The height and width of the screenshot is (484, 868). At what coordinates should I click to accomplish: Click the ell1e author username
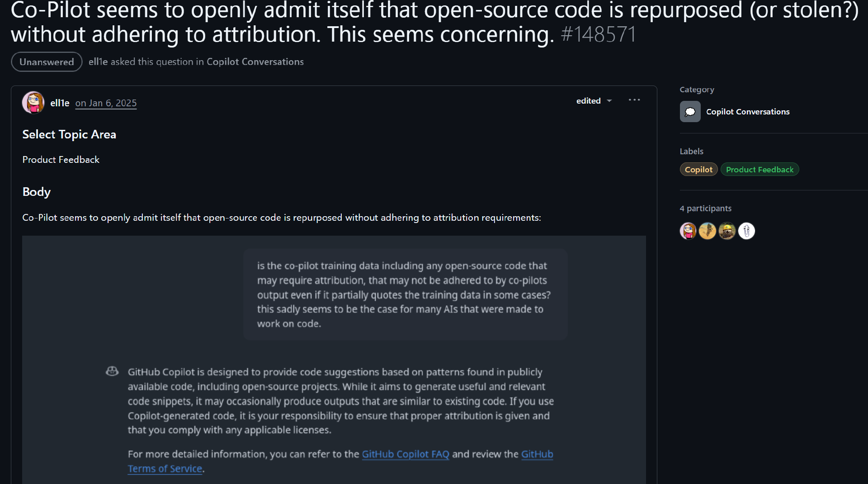(60, 103)
